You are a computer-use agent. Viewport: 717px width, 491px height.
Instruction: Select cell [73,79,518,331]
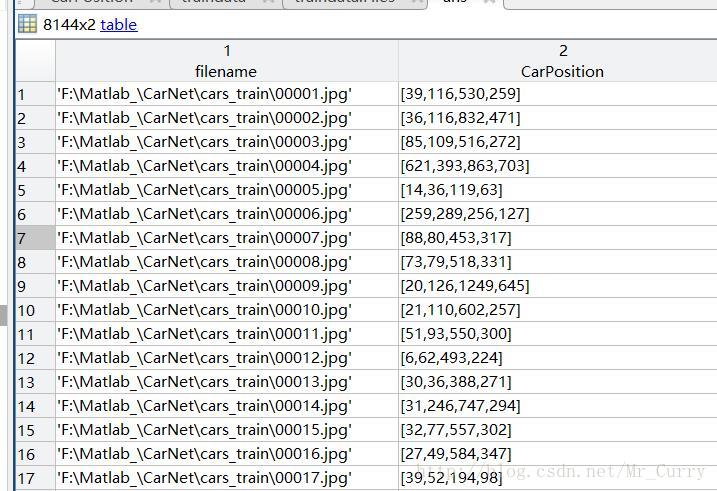(558, 262)
